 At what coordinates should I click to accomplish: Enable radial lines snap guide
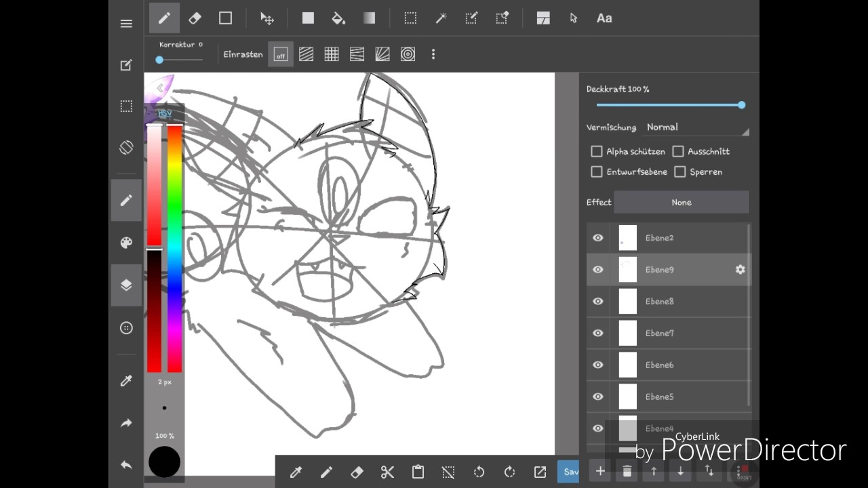pos(382,54)
